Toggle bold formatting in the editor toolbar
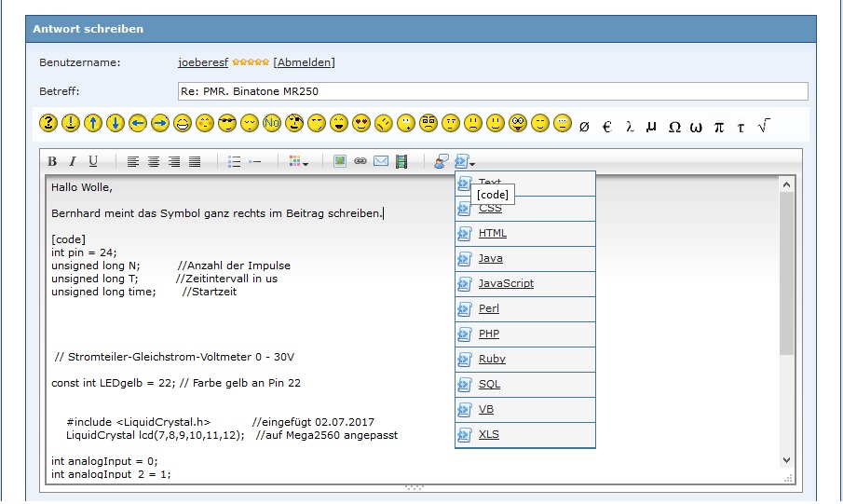This screenshot has width=843, height=504. 53,162
